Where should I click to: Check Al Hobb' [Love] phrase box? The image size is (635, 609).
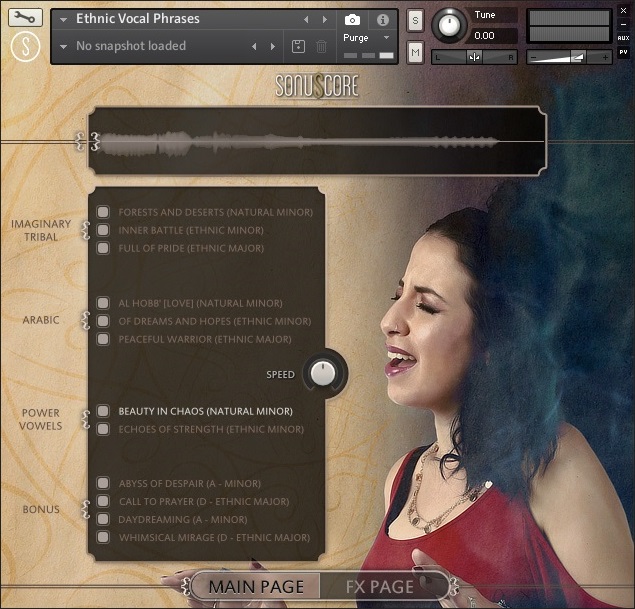click(103, 303)
